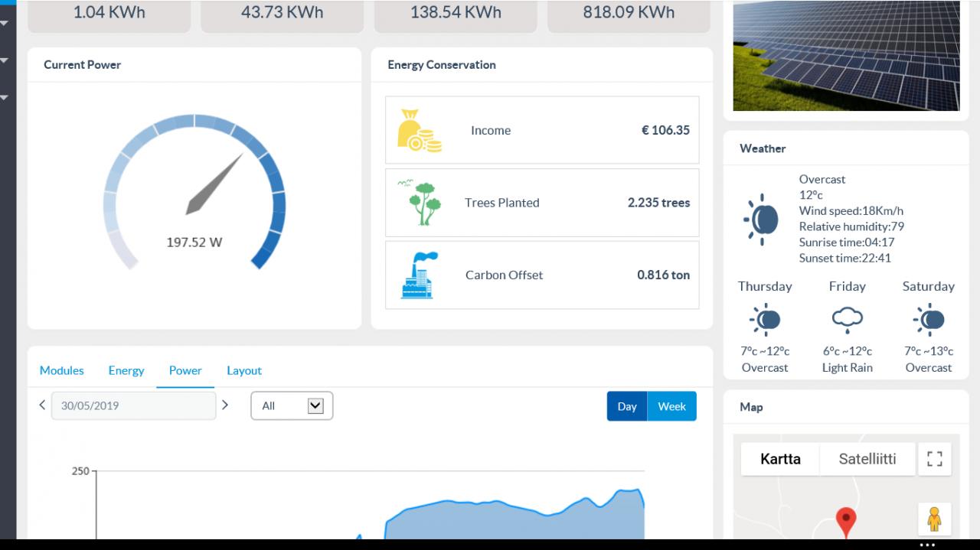This screenshot has height=550, width=980.
Task: Click the 138.54 KWh value
Action: 456,12
